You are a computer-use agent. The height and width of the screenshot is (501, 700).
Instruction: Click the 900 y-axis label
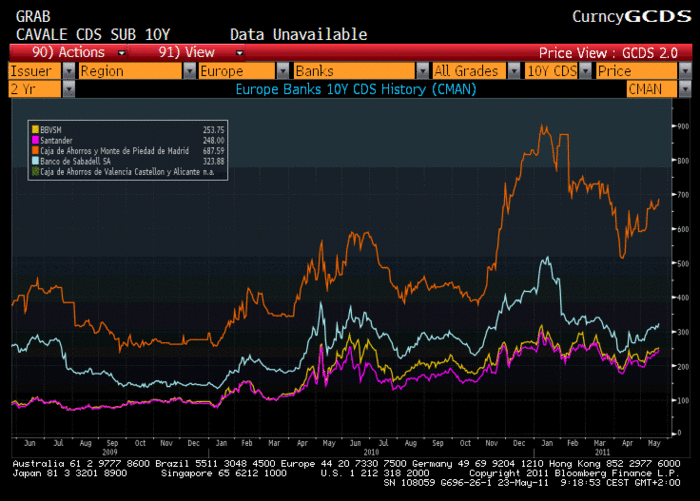[x=683, y=126]
